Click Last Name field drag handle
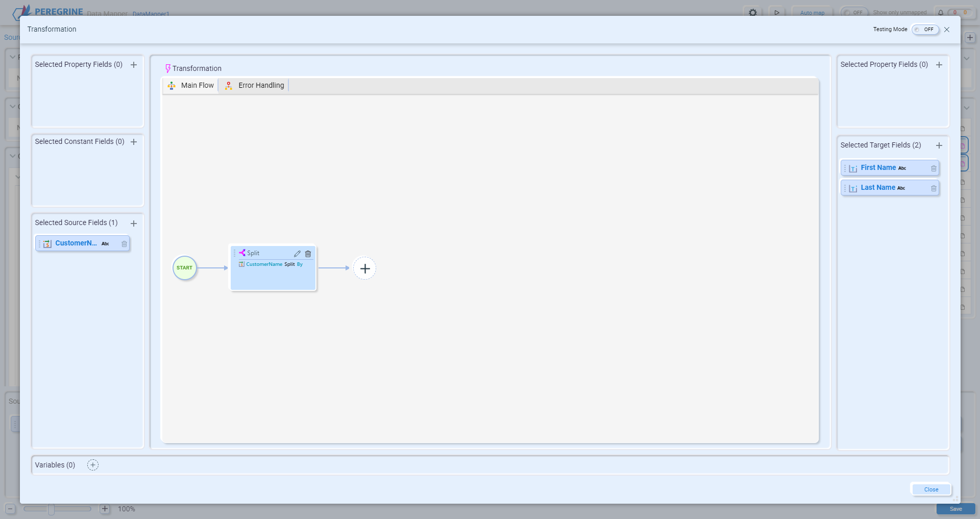 [845, 188]
